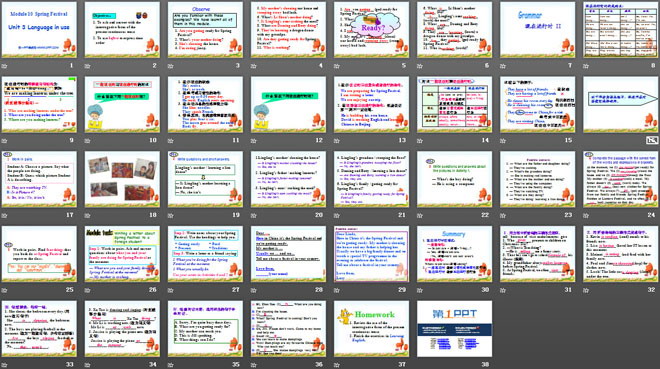
Task: Select slide 18 photo collage thumbnail
Action: point(122,179)
